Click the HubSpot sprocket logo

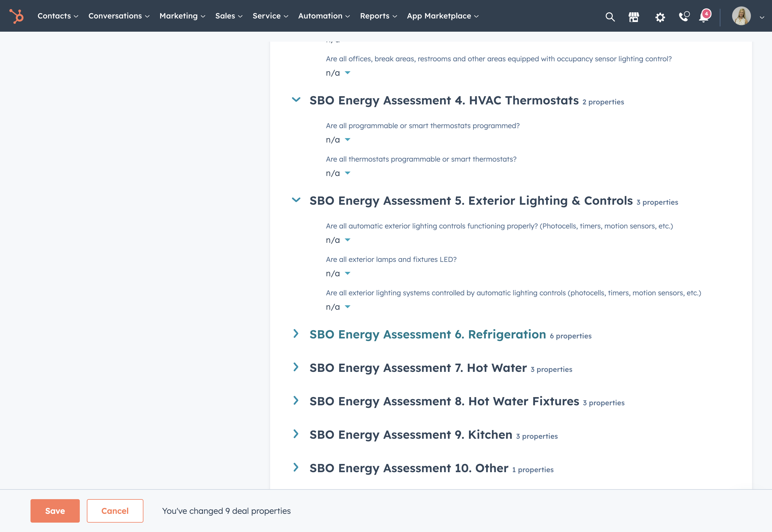pyautogui.click(x=16, y=16)
